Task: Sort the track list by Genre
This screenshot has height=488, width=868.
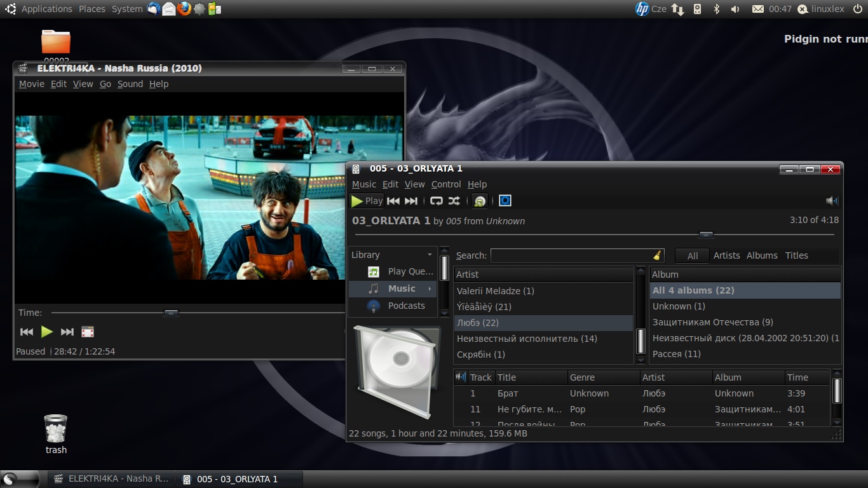Action: pyautogui.click(x=603, y=377)
